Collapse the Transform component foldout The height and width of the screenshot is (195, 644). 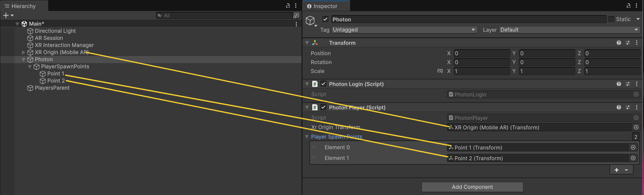click(x=307, y=43)
